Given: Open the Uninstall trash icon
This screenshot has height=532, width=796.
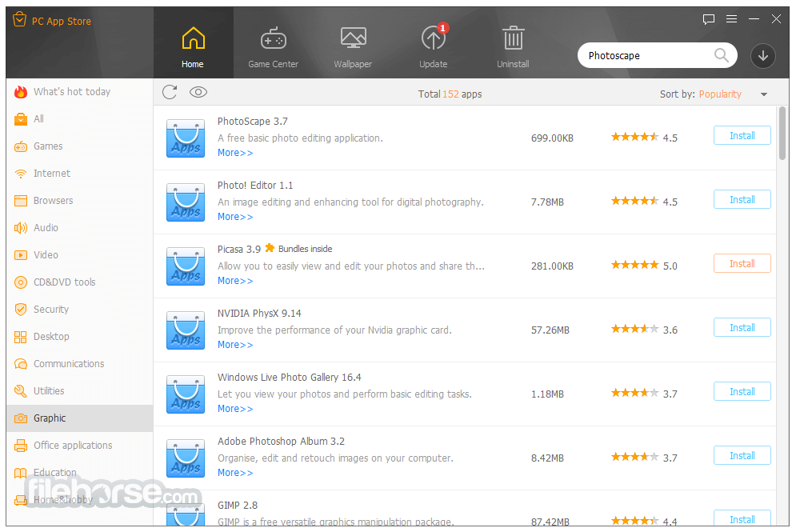Looking at the screenshot, I should (513, 39).
